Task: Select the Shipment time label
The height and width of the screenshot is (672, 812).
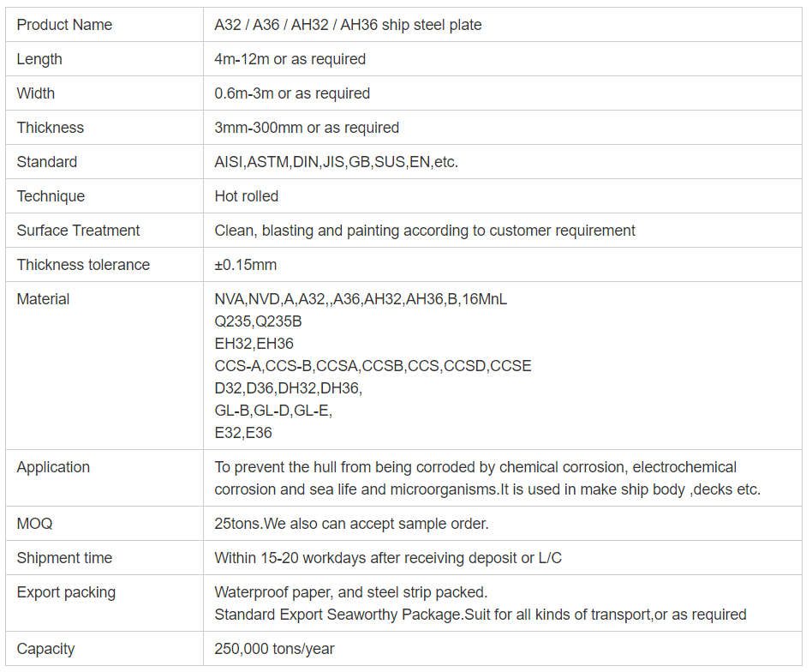Action: (x=64, y=558)
